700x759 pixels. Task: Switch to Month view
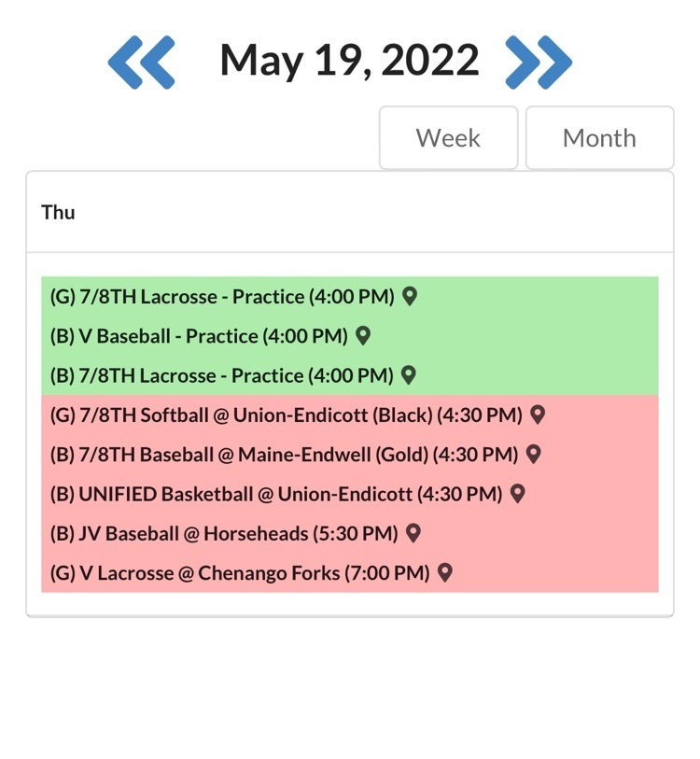pos(599,138)
